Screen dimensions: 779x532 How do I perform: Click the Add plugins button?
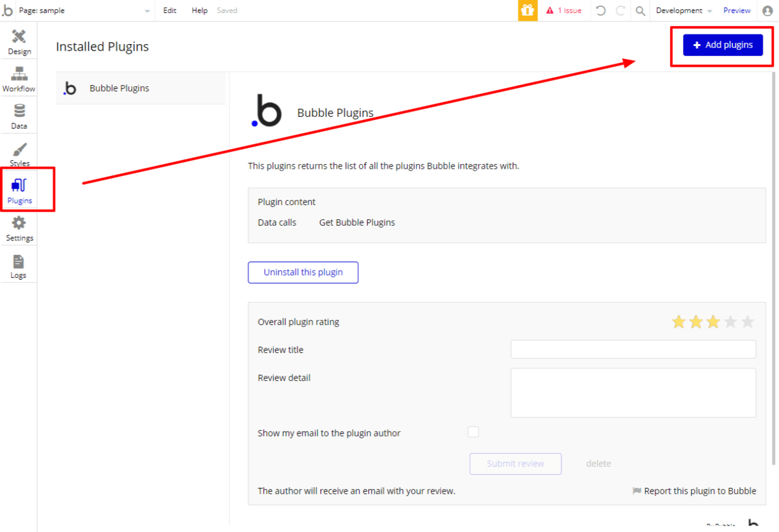point(723,45)
